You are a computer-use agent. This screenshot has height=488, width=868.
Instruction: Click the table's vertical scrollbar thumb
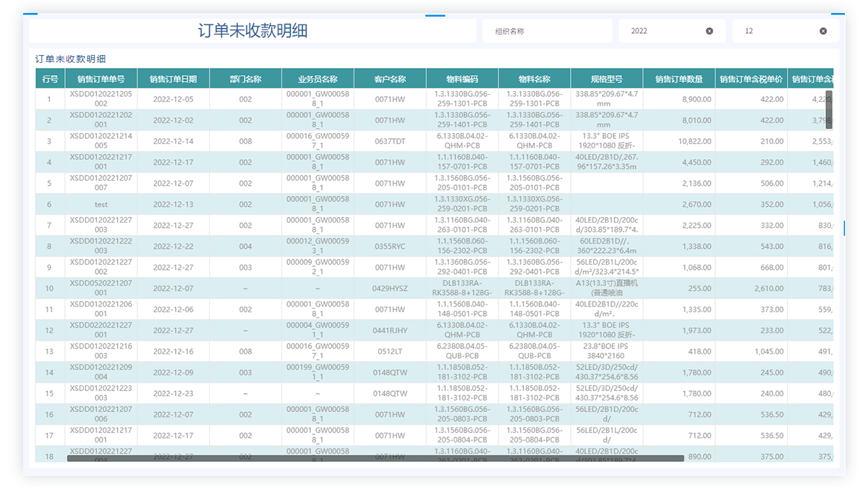click(x=829, y=111)
